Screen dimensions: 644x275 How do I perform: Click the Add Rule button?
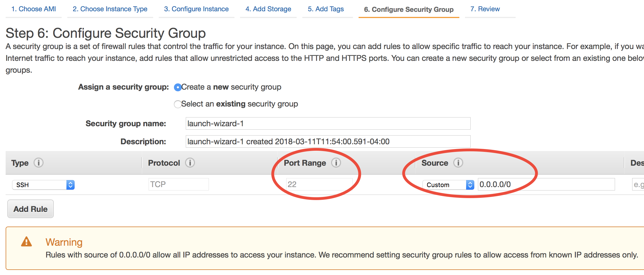coord(30,209)
